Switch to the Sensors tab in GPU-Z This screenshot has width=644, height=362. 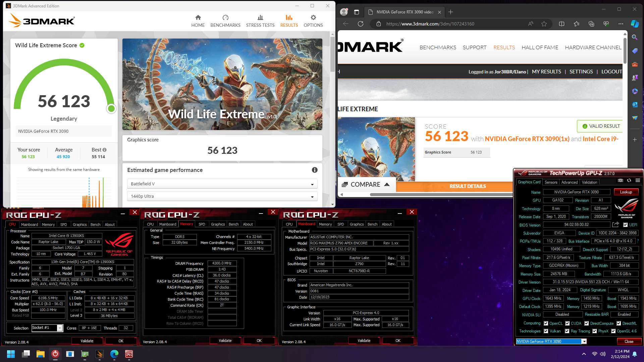coord(551,182)
